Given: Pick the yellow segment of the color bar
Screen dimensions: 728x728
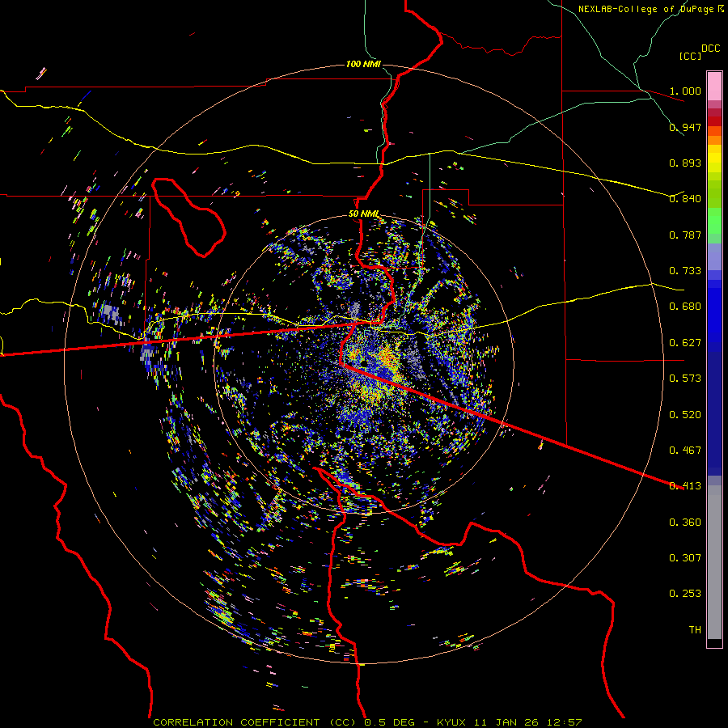Looking at the screenshot, I should (714, 159).
